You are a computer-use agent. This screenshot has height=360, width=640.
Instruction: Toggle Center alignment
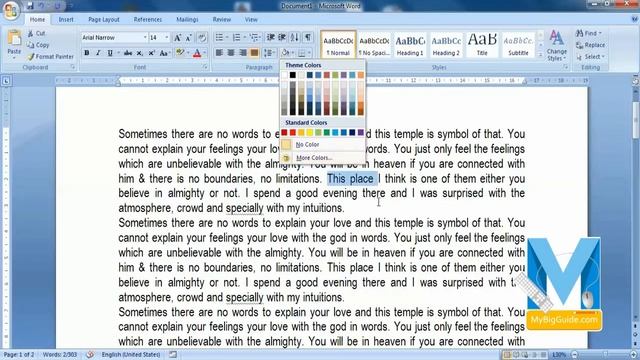[231, 53]
